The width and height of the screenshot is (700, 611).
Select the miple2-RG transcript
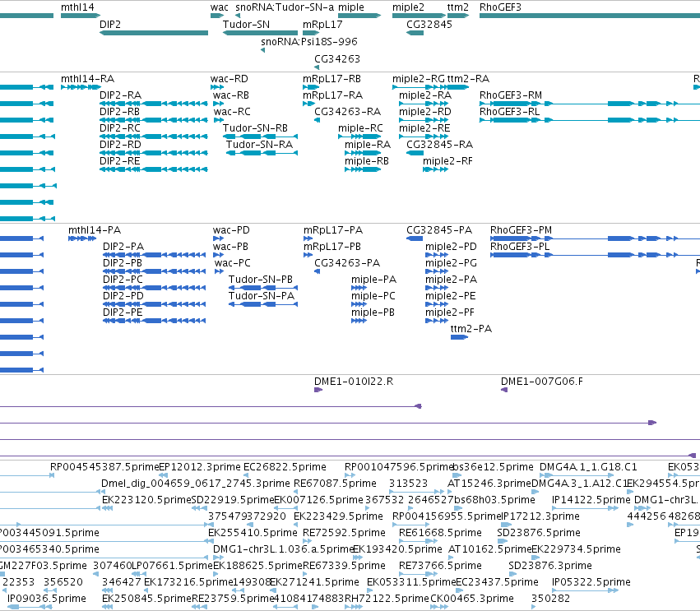(419, 87)
